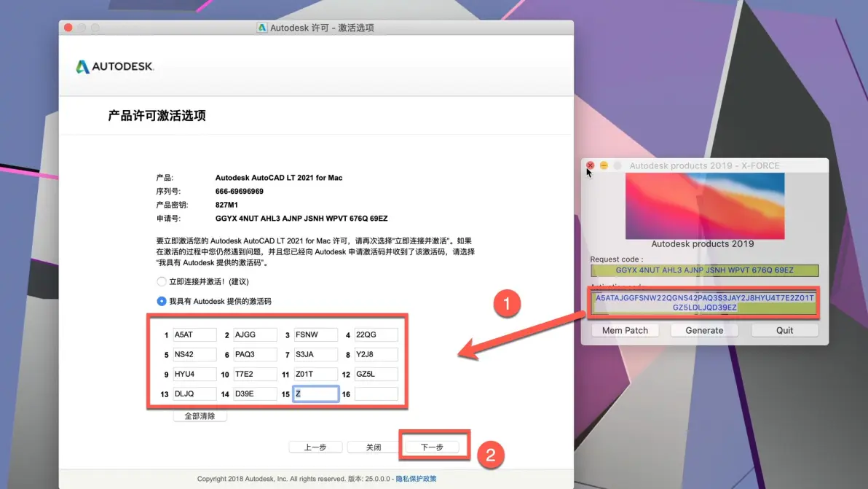868x489 pixels.
Task: Click the Mem Patch button in X-FORCE
Action: (625, 331)
